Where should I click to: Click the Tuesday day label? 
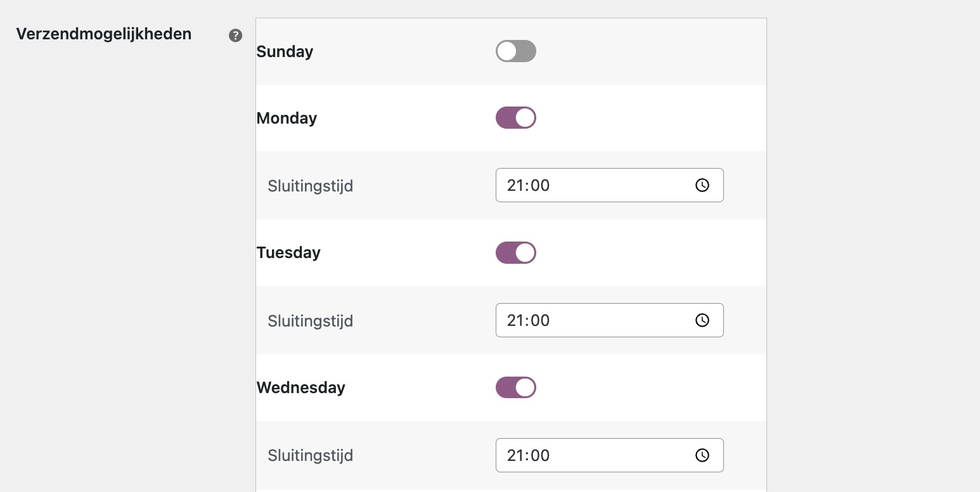tap(288, 252)
